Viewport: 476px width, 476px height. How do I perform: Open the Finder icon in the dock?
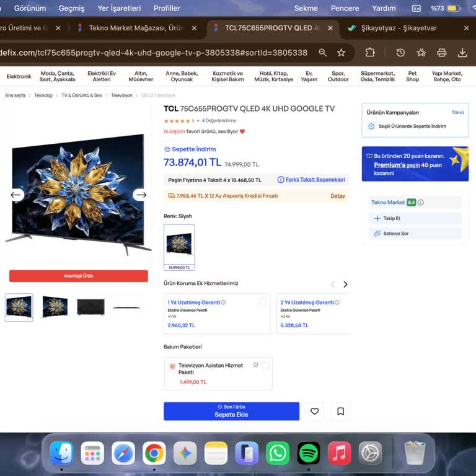(x=61, y=453)
